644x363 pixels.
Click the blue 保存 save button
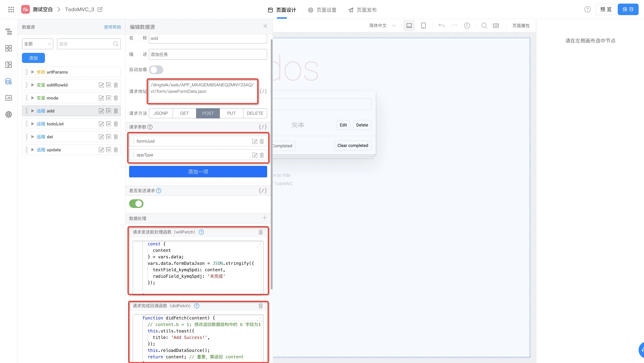pos(628,10)
